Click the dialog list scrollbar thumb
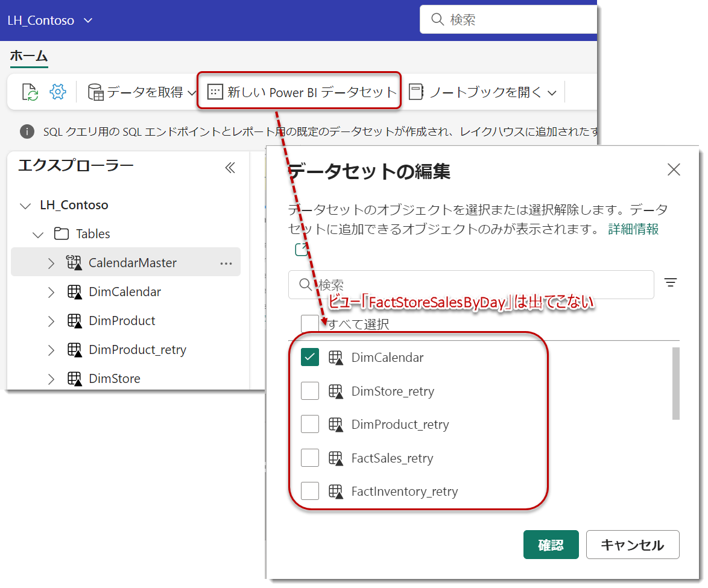The image size is (708, 588). pos(675,384)
